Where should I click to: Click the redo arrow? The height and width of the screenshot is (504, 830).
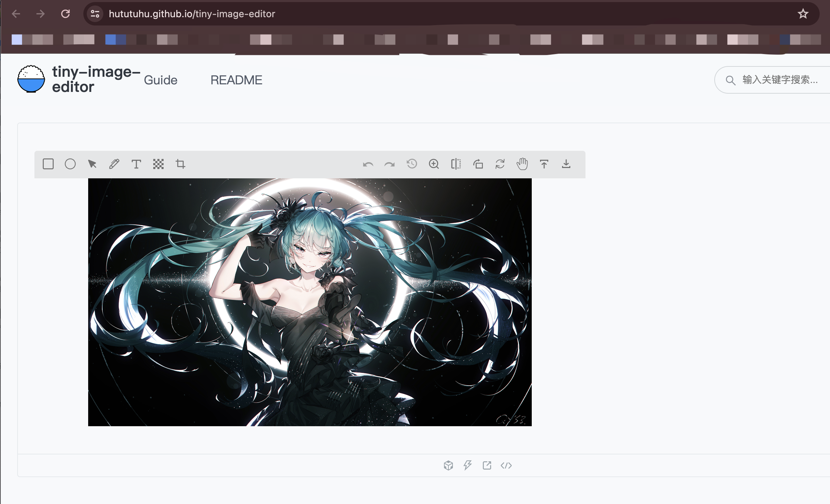tap(390, 165)
